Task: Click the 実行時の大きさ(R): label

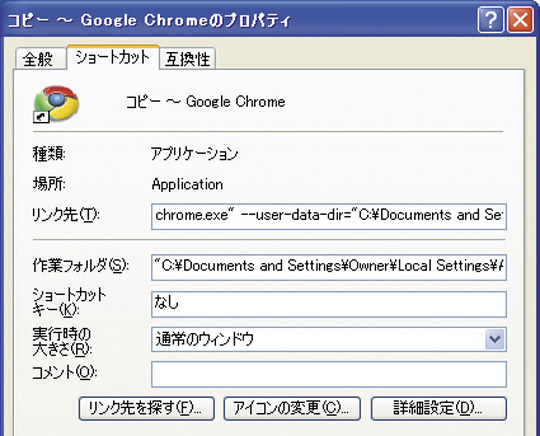Action: (x=62, y=342)
